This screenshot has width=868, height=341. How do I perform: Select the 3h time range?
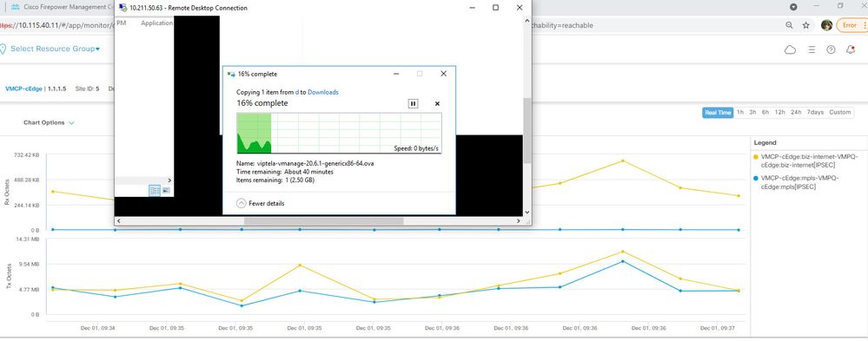pos(752,112)
